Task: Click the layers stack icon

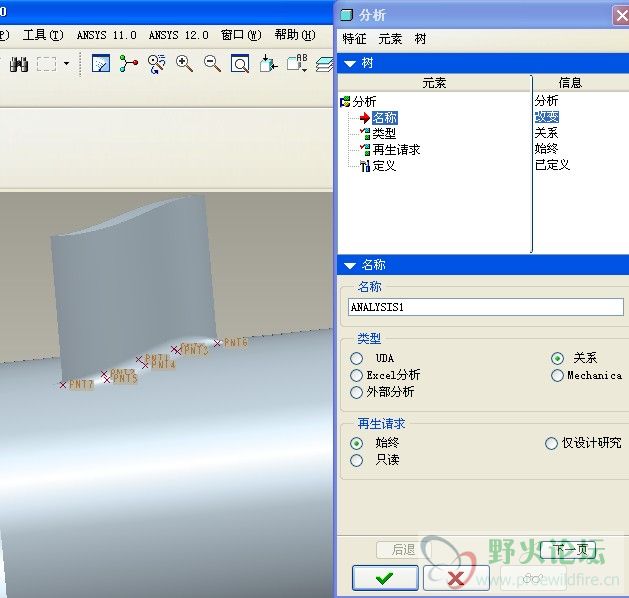Action: tap(324, 64)
